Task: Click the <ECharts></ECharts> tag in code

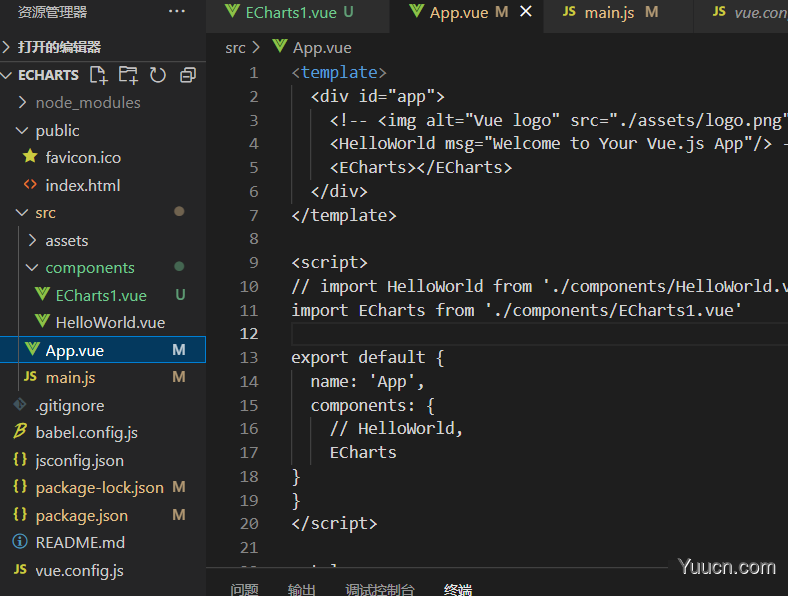Action: point(421,167)
